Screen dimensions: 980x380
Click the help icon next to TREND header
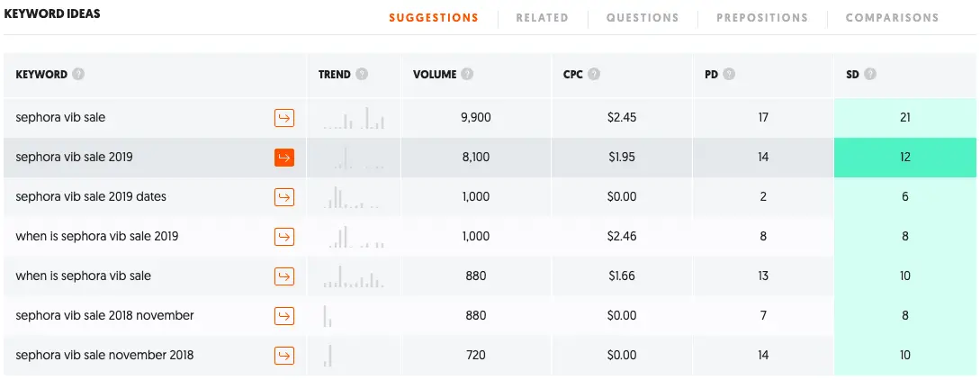pos(362,75)
